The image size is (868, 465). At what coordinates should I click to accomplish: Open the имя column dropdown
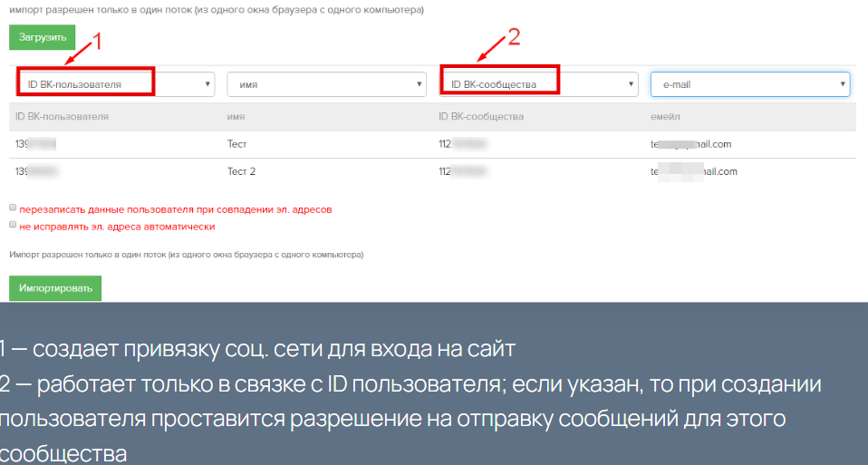point(326,84)
